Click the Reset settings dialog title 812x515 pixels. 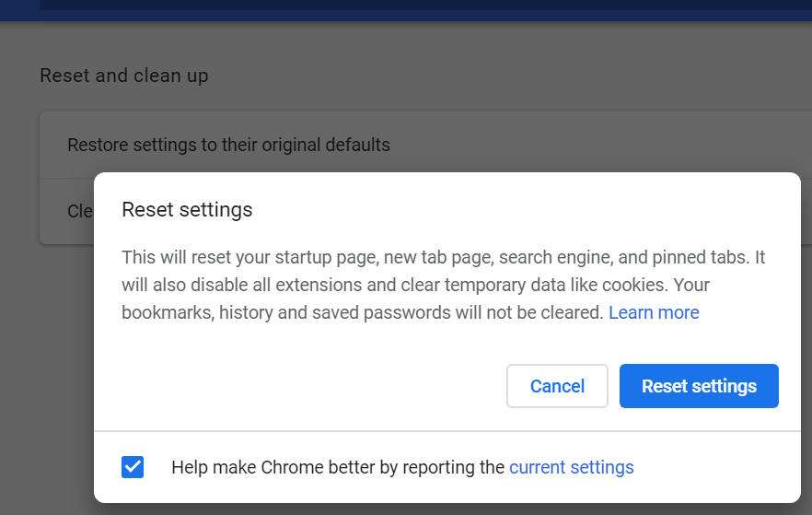187,210
